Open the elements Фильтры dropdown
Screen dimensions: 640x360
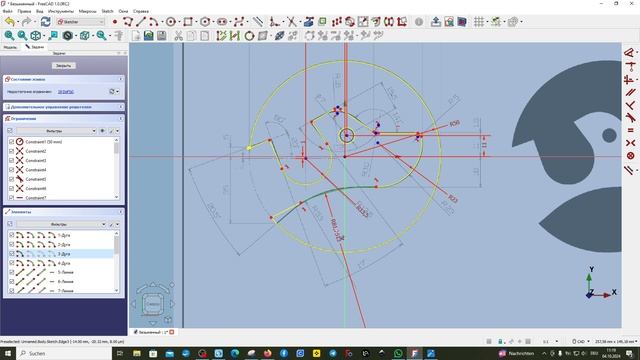[x=61, y=224]
